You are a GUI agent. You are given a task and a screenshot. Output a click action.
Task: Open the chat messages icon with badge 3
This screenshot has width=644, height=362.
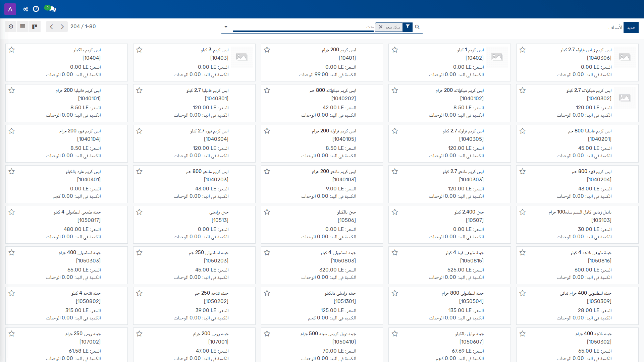coord(51,9)
